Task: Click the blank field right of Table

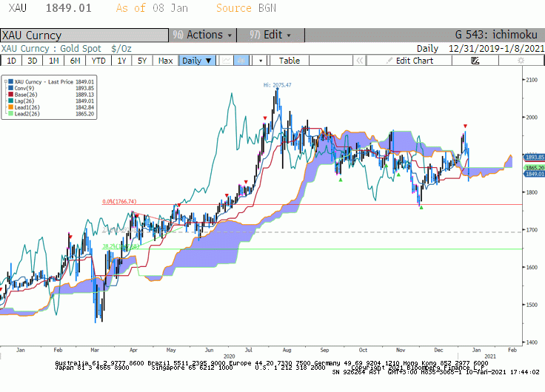Action: (x=331, y=61)
